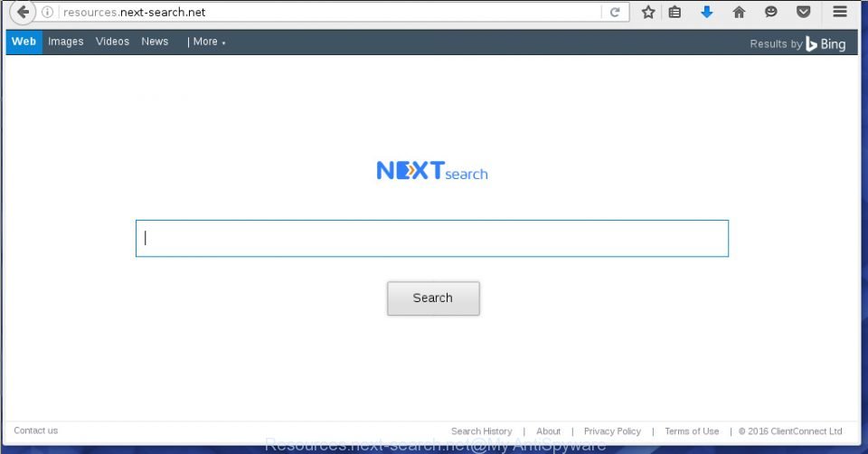Switch to the News search tab
Screen dimensions: 868x454
155,42
